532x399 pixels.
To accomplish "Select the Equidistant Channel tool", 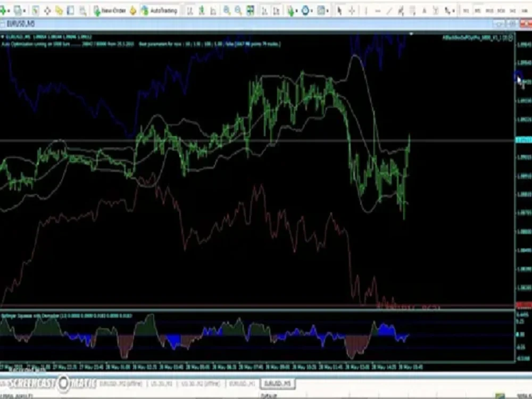I will coord(401,11).
